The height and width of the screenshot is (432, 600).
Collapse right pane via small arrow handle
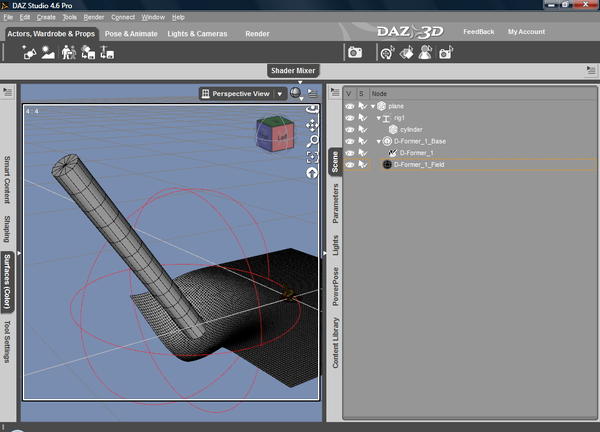[324, 253]
